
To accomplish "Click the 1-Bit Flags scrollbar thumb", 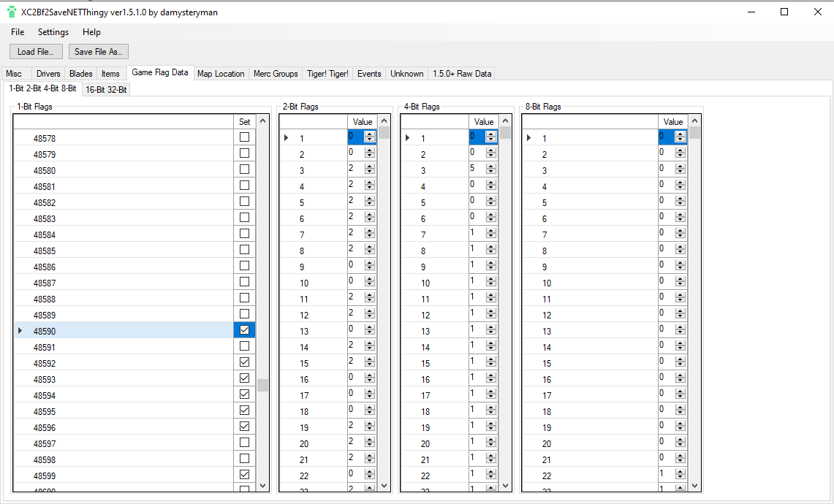I will [262, 385].
